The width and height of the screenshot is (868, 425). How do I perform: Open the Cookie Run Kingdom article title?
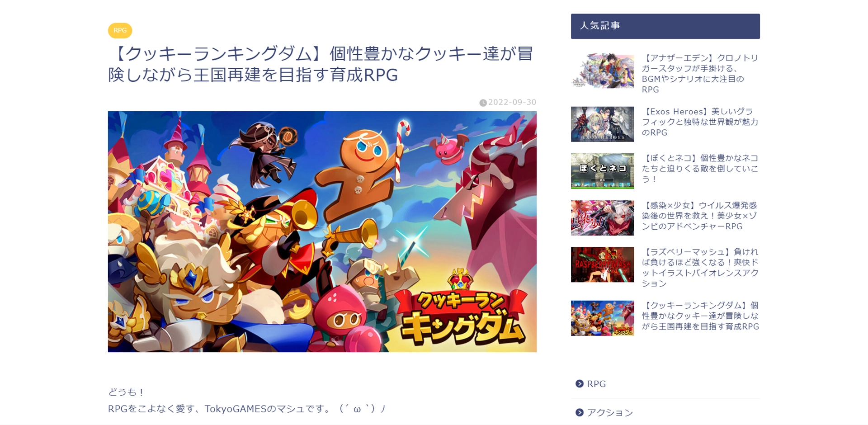[x=321, y=64]
